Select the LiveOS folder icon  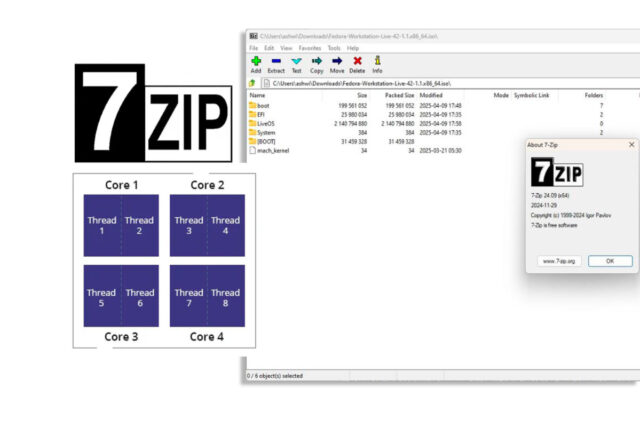click(253, 123)
